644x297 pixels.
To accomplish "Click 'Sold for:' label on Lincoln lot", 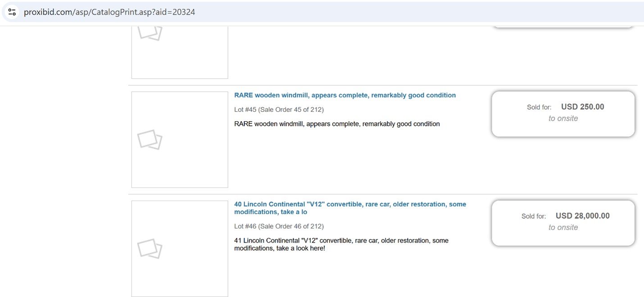I will coord(534,216).
